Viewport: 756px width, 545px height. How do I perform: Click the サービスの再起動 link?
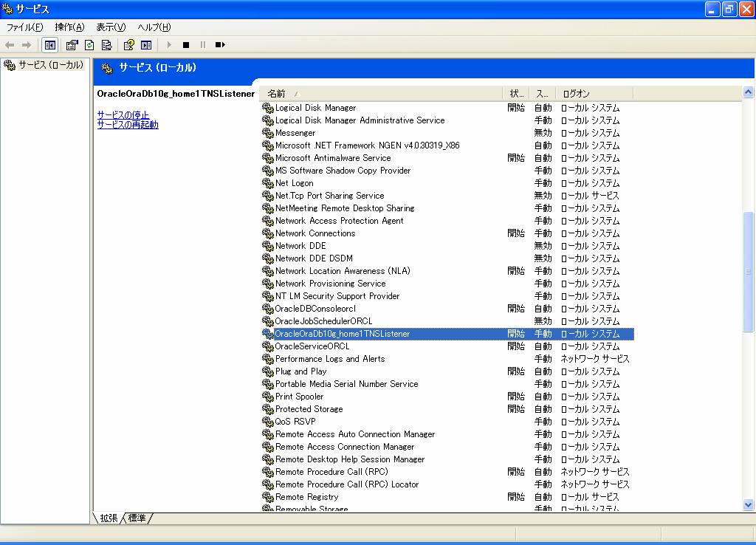click(128, 125)
